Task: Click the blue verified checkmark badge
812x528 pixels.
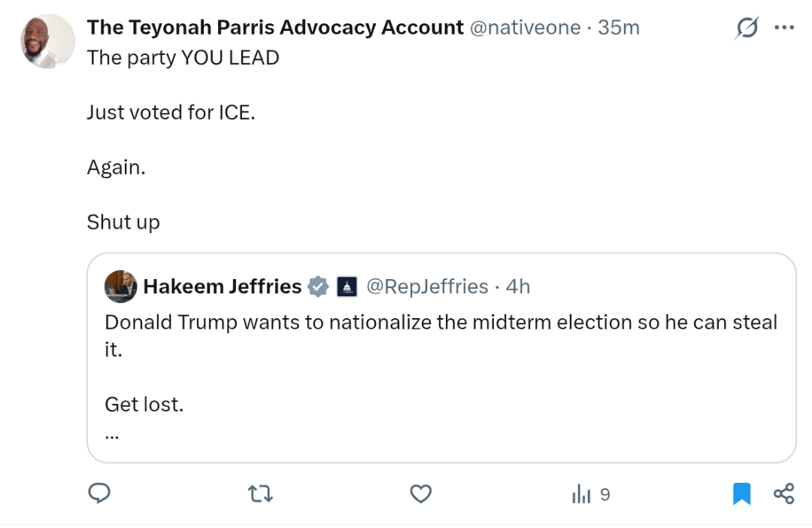Action: (319, 287)
